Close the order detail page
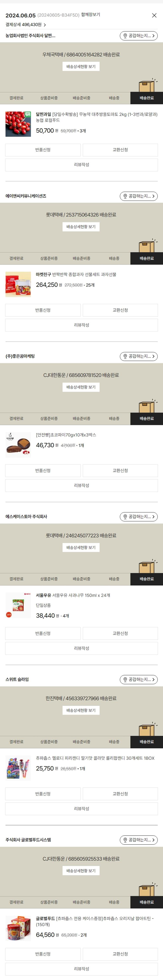Image resolution: width=163 pixels, height=980 pixels. coord(154,16)
